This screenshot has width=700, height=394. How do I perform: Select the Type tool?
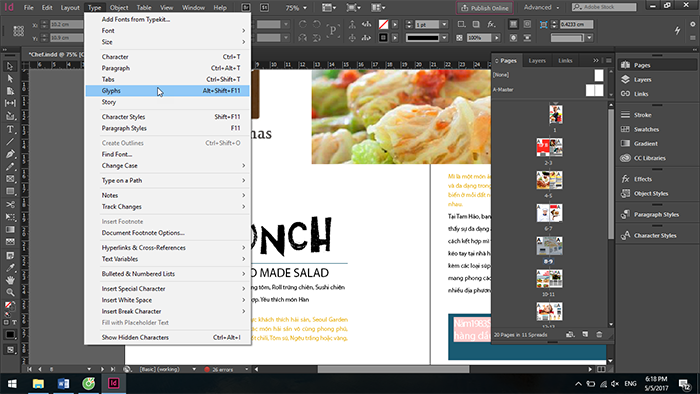click(10, 129)
